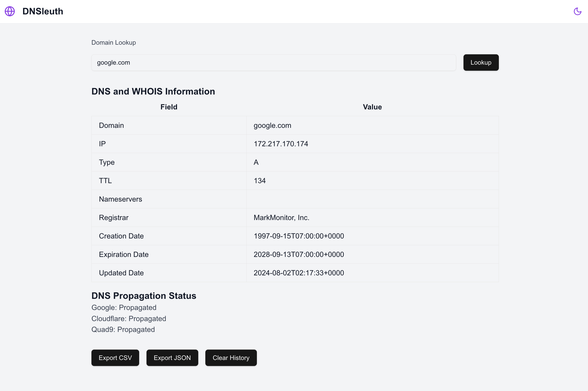Image resolution: width=588 pixels, height=391 pixels.
Task: Select the Nameservers field cell
Action: pyautogui.click(x=169, y=199)
